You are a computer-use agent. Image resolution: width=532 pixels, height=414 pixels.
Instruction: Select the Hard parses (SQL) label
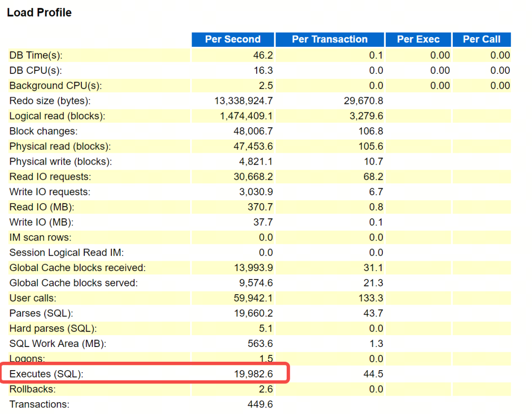(53, 328)
